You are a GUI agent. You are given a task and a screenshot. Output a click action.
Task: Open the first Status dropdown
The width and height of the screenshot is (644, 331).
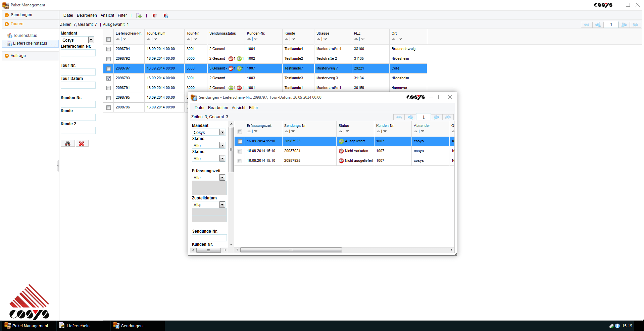pyautogui.click(x=222, y=145)
